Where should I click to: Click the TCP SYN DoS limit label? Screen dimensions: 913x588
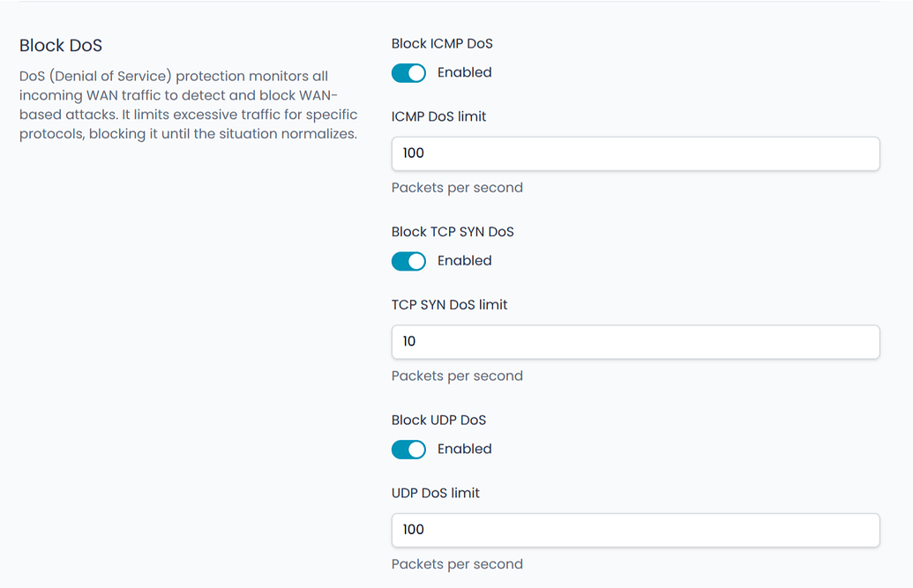pos(449,305)
